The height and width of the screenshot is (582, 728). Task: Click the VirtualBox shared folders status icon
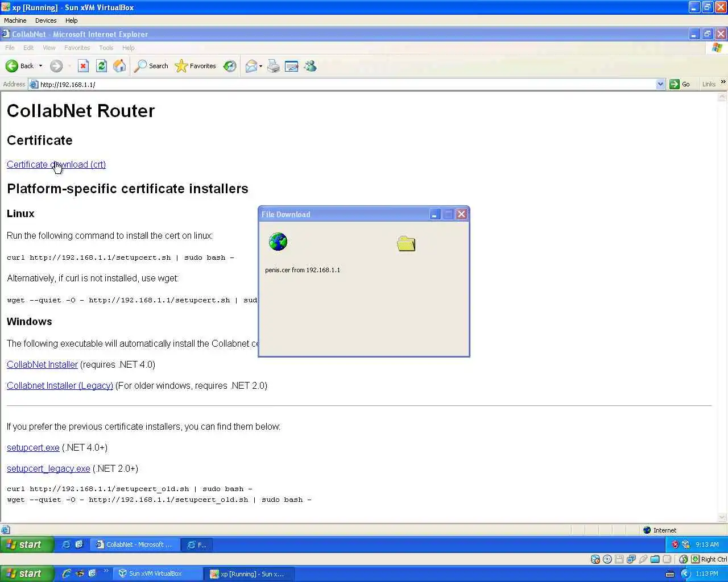655,559
